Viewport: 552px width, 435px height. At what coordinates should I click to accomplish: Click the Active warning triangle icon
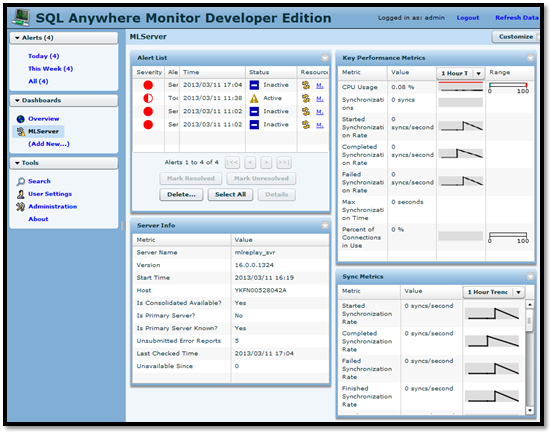pyautogui.click(x=254, y=99)
